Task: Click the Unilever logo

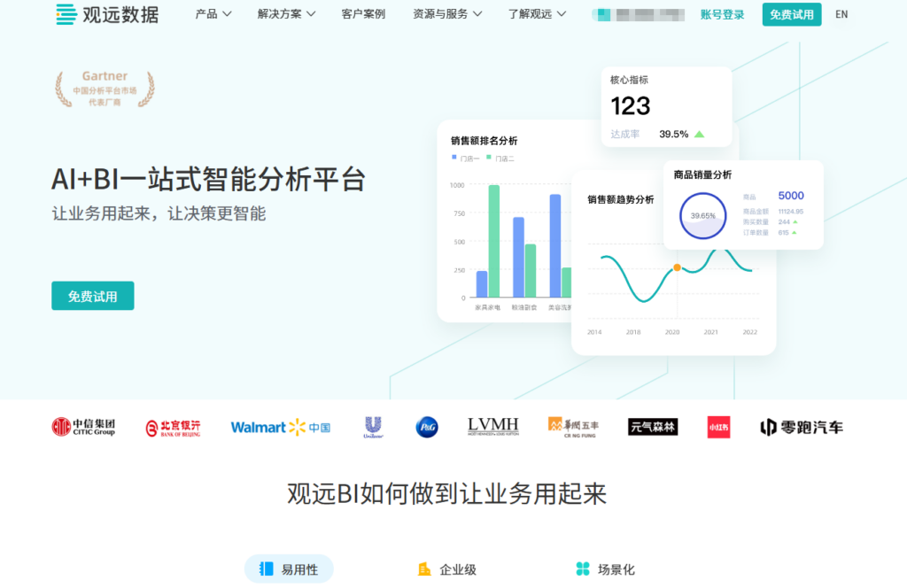Action: pyautogui.click(x=373, y=427)
